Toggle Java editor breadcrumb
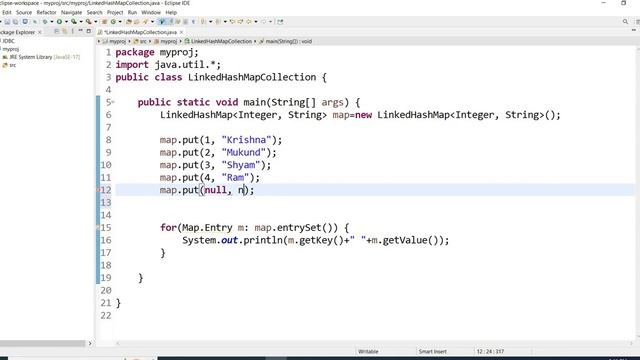Image resolution: width=640 pixels, height=360 pixels. click(162, 22)
